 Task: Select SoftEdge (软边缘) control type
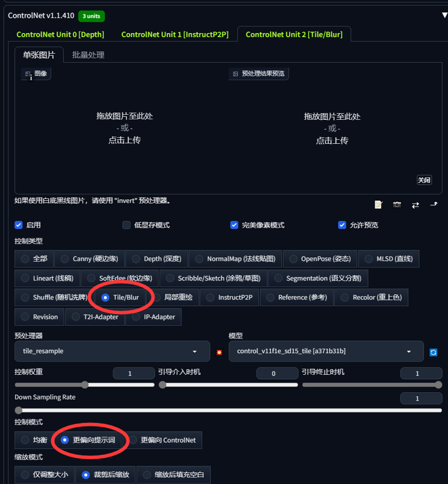(x=120, y=278)
